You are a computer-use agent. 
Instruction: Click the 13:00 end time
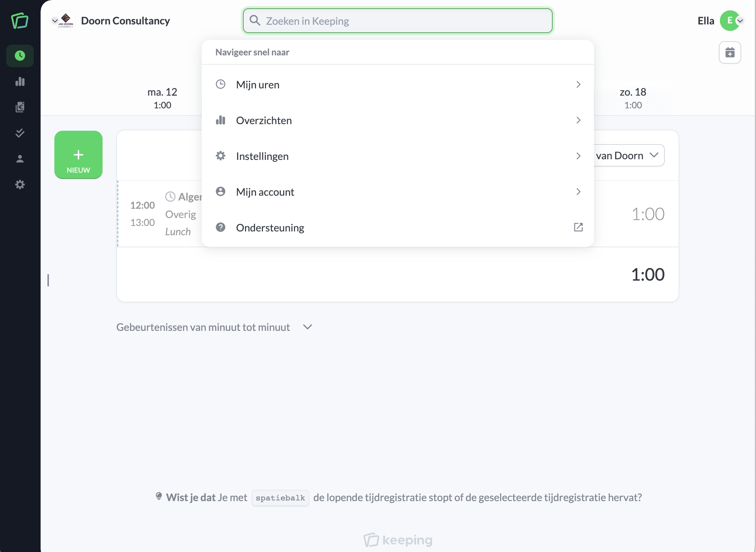coord(142,223)
